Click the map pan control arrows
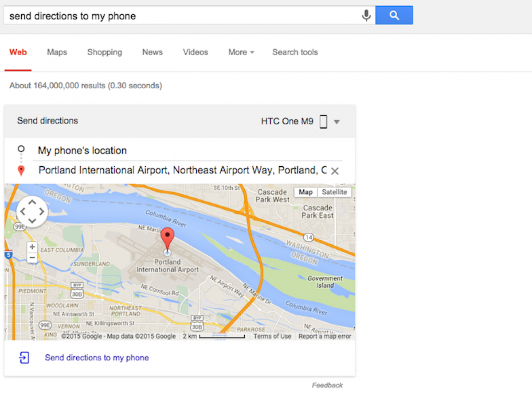Screen dimensions: 532x399 click(32, 211)
